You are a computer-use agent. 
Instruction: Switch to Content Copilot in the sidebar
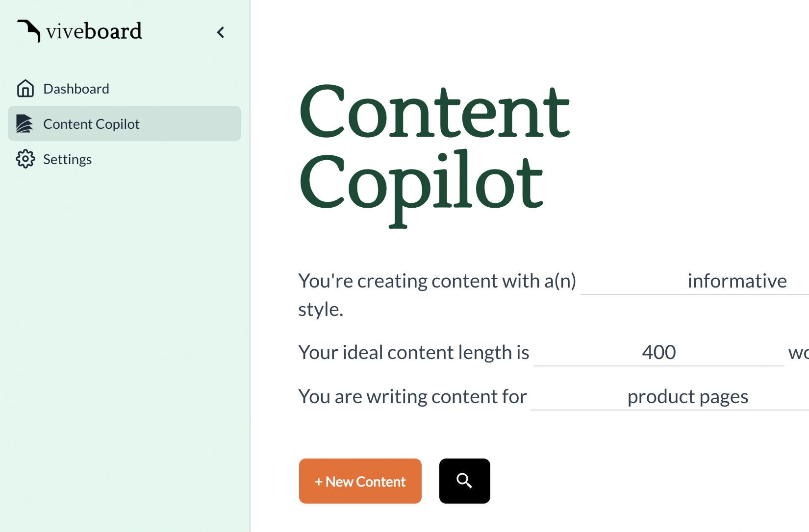[x=91, y=123]
